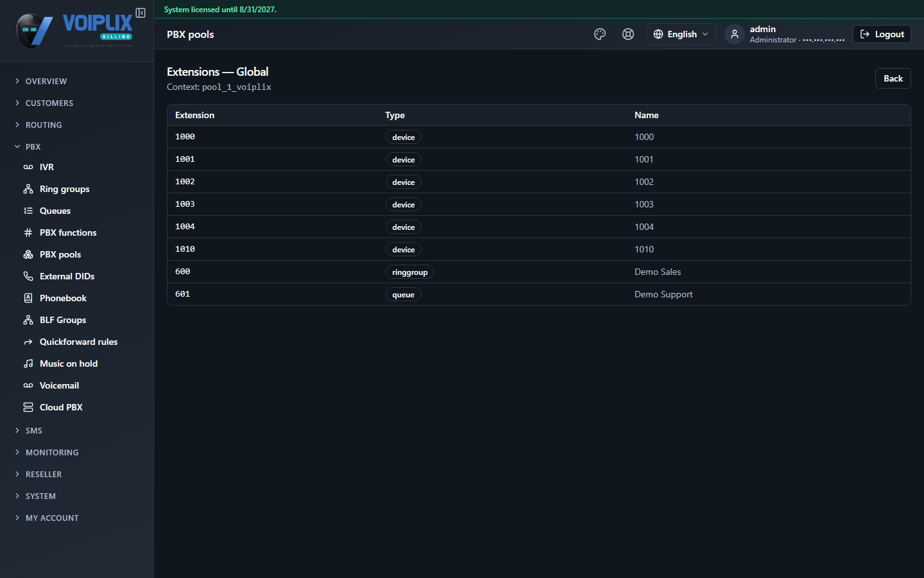The width and height of the screenshot is (924, 578).
Task: Select extension 1003 cell
Action: pos(185,204)
